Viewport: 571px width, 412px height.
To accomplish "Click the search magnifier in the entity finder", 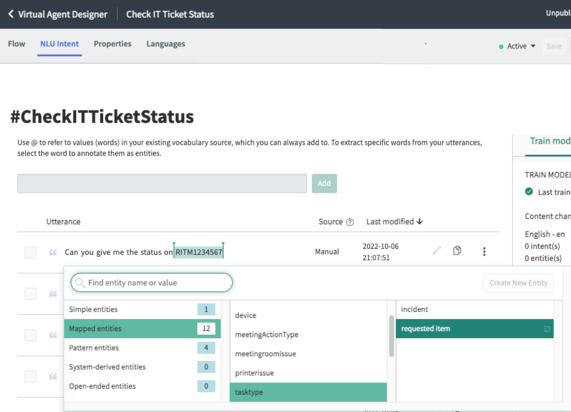I will (80, 283).
